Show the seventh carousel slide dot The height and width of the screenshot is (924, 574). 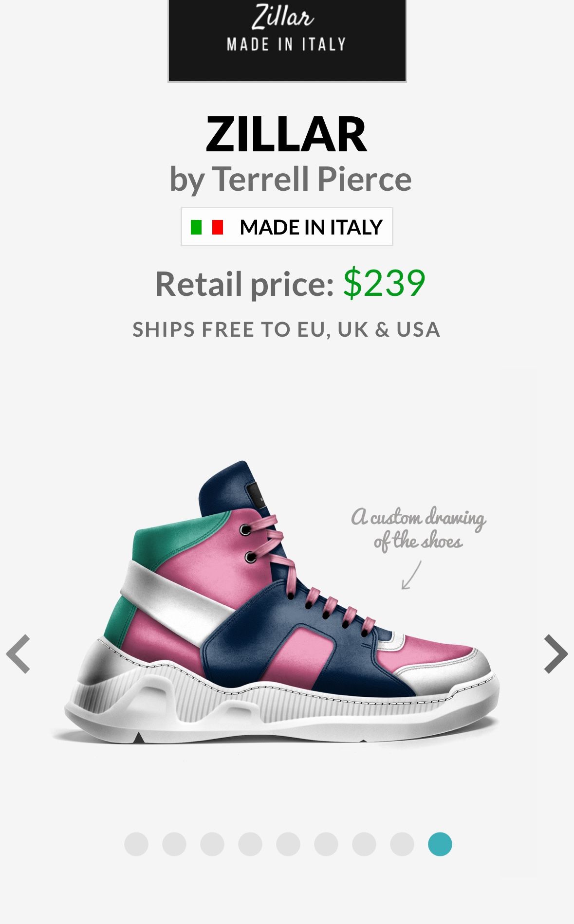pyautogui.click(x=364, y=844)
